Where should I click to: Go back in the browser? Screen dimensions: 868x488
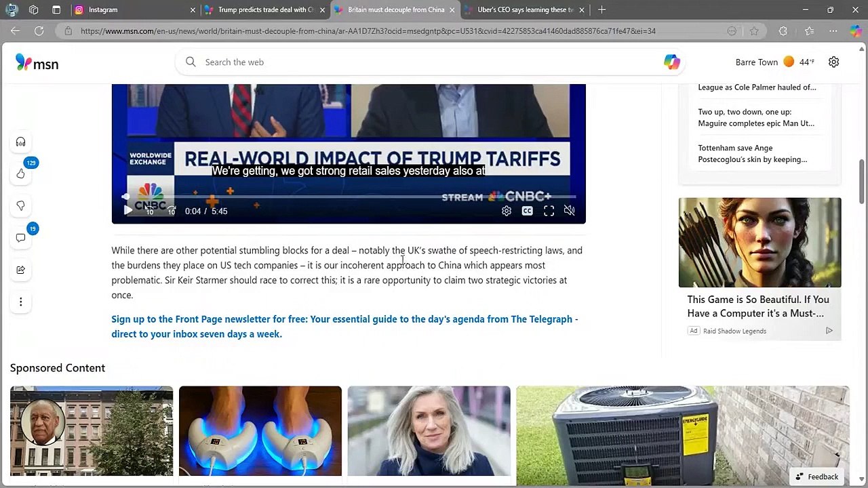point(15,30)
